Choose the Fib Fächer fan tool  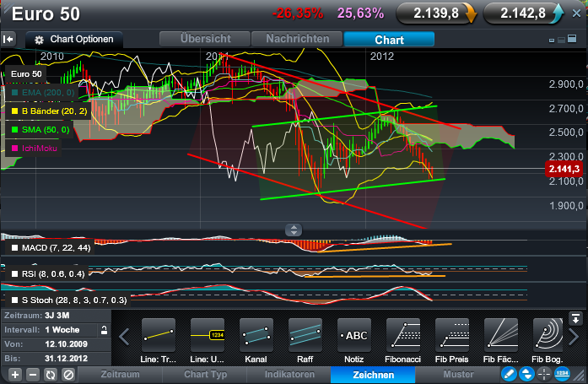[x=501, y=335]
